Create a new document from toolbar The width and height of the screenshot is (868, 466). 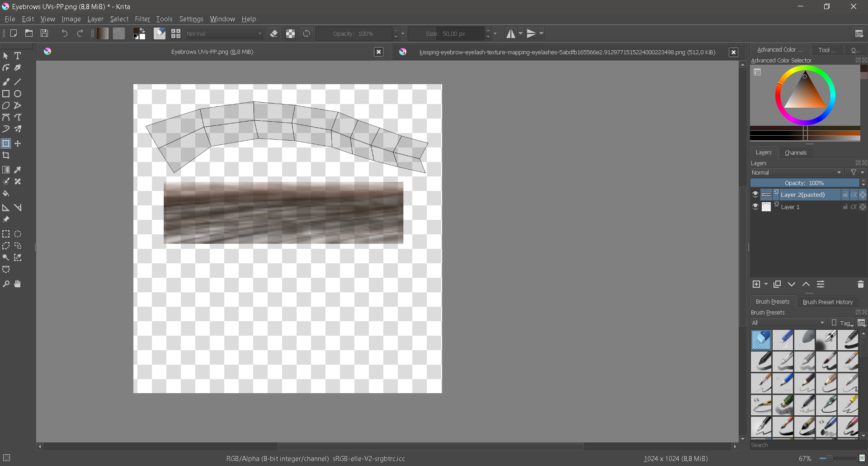click(x=14, y=33)
